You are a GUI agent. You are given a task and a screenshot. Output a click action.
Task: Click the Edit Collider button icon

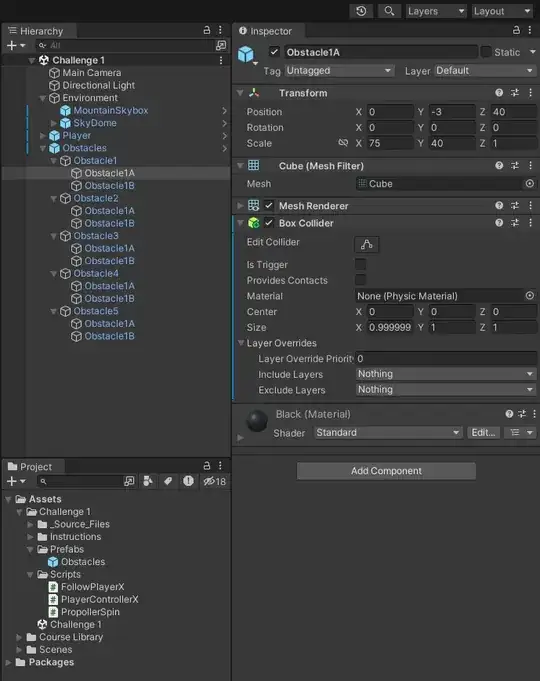(367, 245)
